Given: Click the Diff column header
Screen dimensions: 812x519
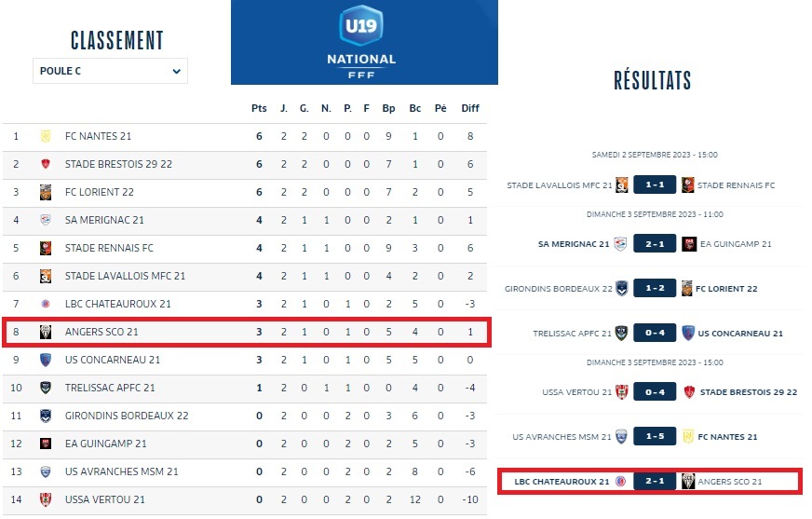Looking at the screenshot, I should (x=470, y=108).
